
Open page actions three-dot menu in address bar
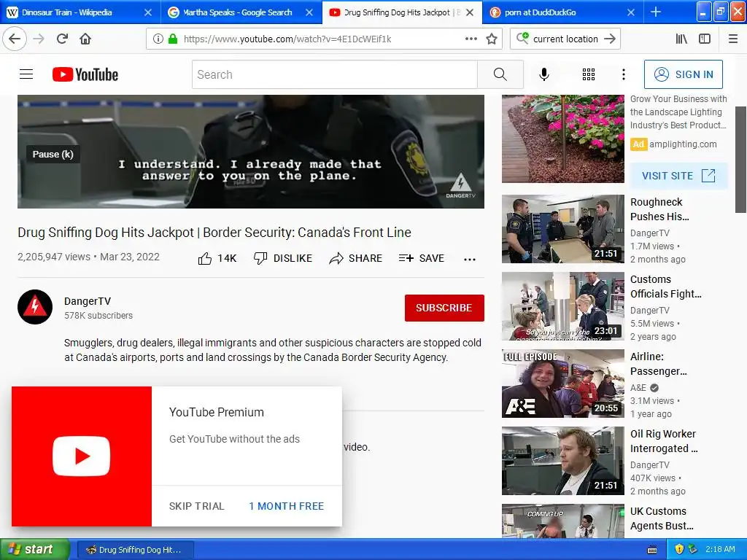coord(471,39)
